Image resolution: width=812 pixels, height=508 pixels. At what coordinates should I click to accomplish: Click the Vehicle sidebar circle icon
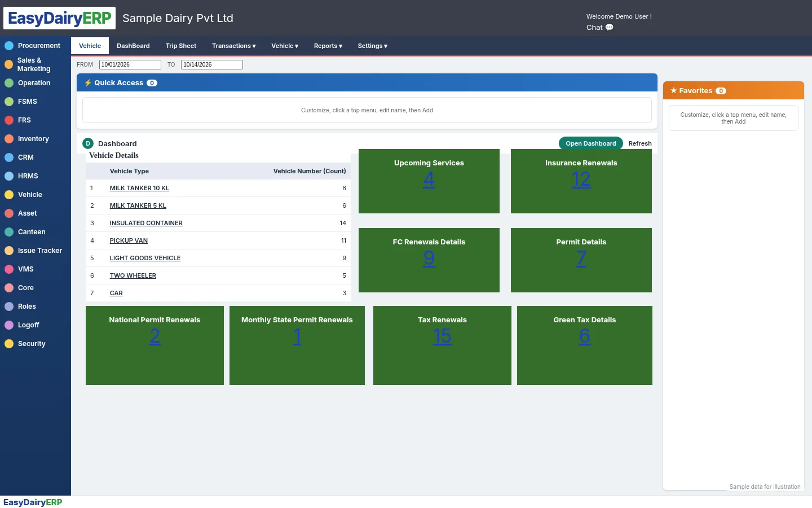click(x=9, y=195)
